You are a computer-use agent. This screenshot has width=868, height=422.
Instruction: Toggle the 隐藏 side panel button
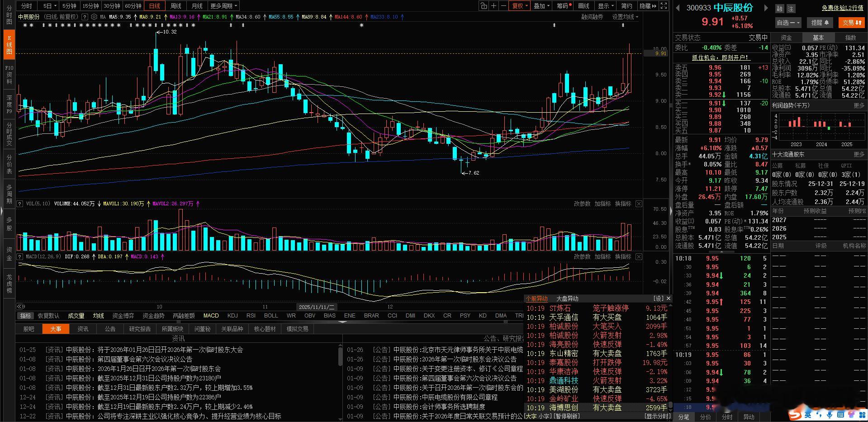(x=648, y=6)
